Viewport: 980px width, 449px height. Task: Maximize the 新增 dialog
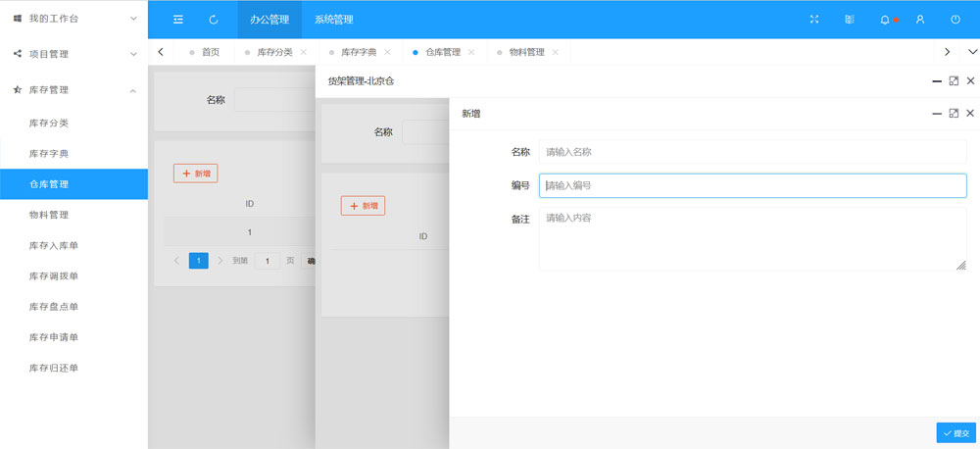954,113
